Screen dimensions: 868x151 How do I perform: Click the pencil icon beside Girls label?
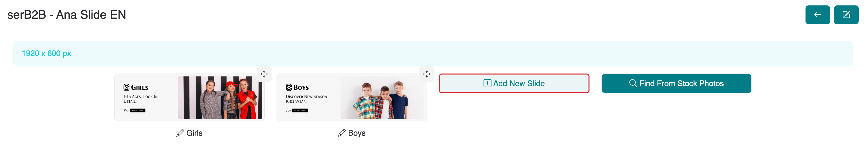(180, 133)
